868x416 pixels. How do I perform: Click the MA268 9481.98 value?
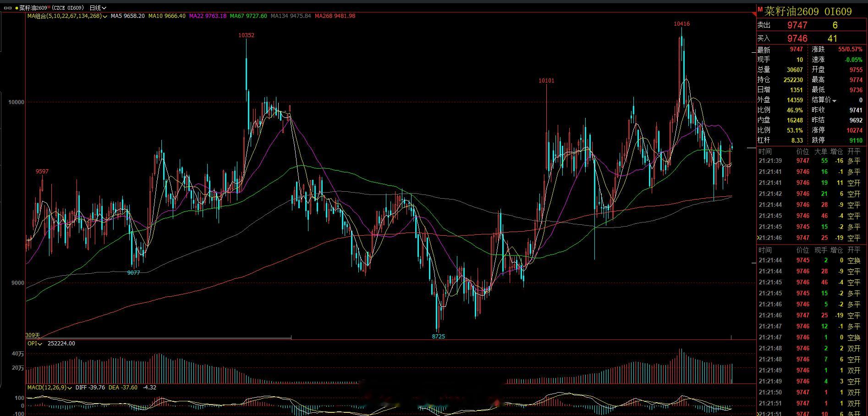[x=335, y=16]
